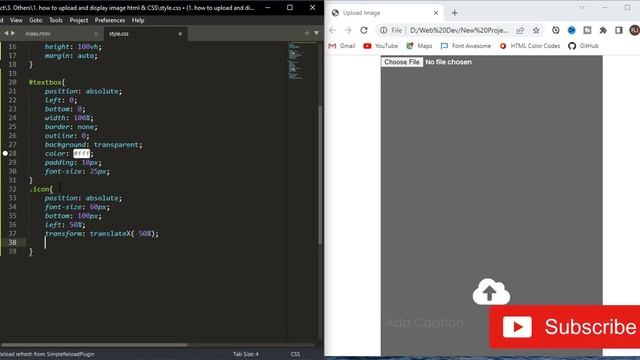The width and height of the screenshot is (640, 360).
Task: Toggle the browser side panel icon
Action: (x=619, y=30)
